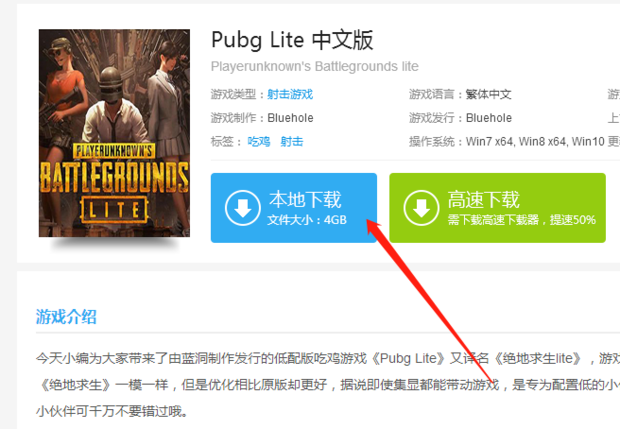This screenshot has height=429, width=620.
Task: Click the PUBG Lite cover art thumbnail
Action: [114, 133]
